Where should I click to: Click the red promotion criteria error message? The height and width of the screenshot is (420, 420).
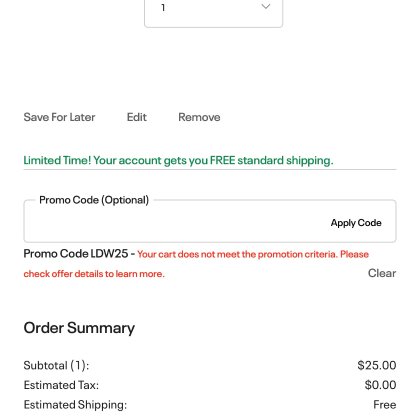(x=196, y=264)
